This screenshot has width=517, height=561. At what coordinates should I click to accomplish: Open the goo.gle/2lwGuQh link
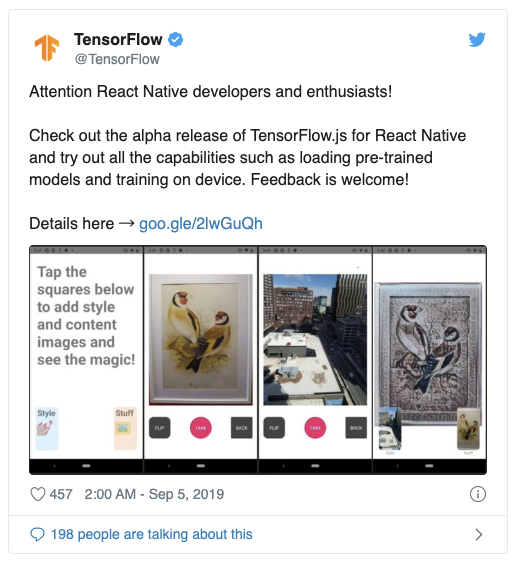coord(201,224)
